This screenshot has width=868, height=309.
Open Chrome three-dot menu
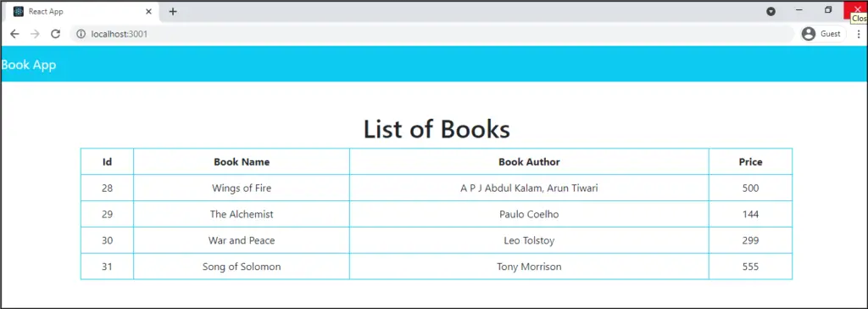859,34
